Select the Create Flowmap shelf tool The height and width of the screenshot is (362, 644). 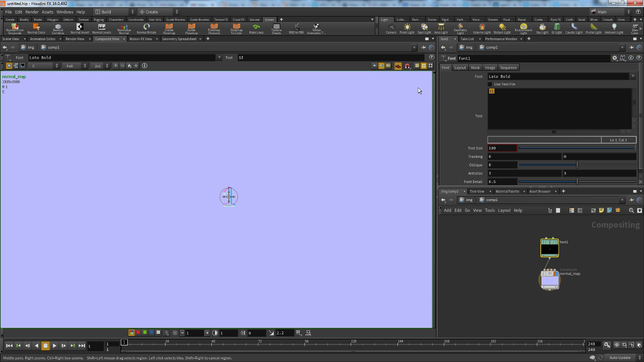(169, 29)
